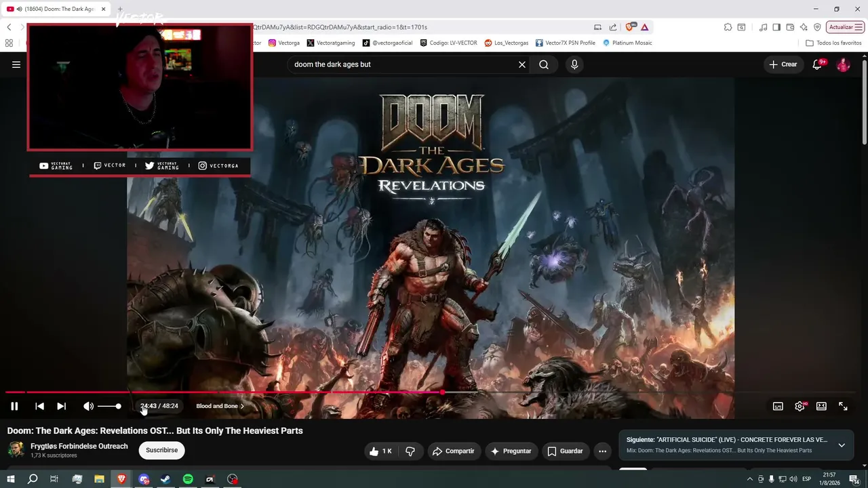This screenshot has width=868, height=488.
Task: Open the Preguntar AI assistant
Action: coord(511,451)
